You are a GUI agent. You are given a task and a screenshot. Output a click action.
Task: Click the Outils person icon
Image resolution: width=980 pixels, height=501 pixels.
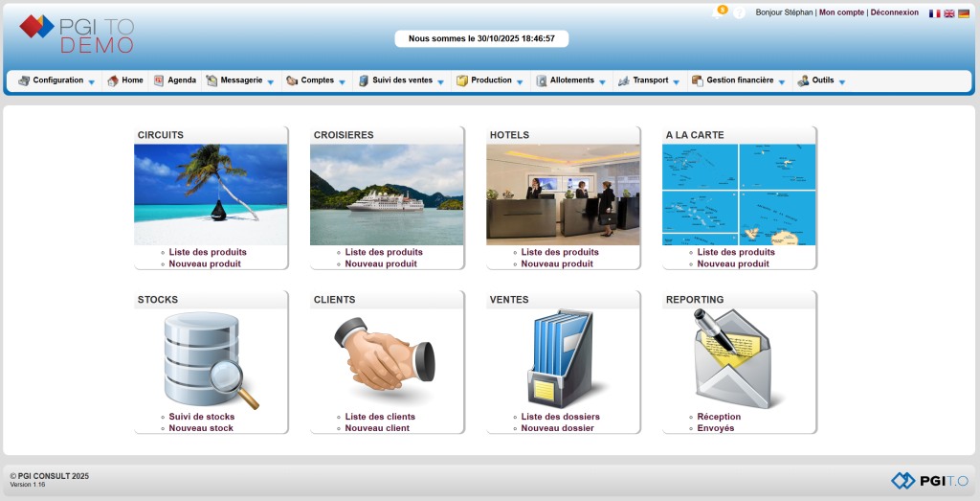click(803, 80)
